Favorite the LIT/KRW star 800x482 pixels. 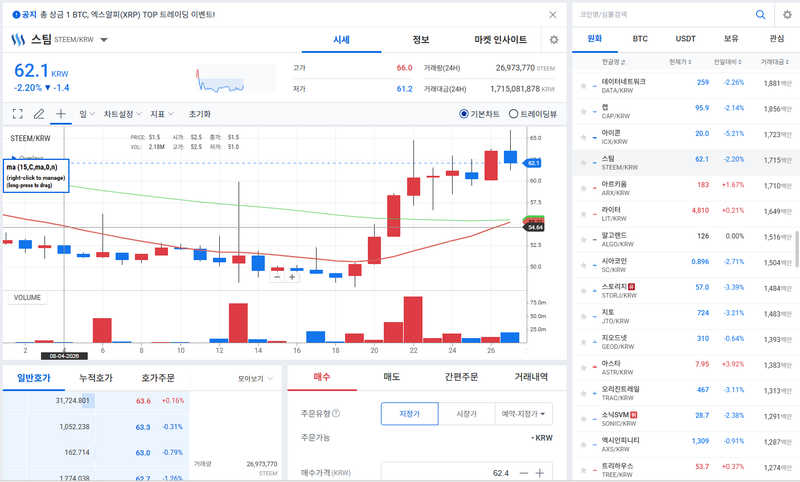point(583,214)
